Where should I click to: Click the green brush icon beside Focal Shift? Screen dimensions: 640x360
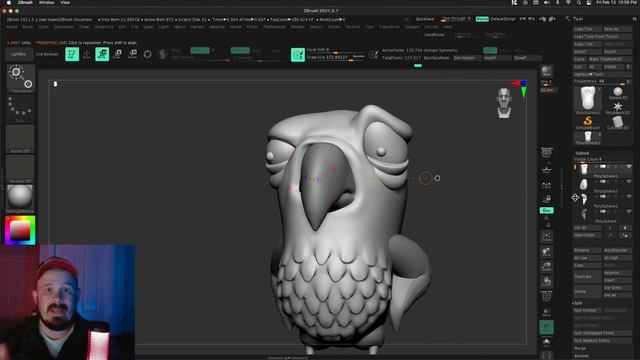(x=298, y=55)
